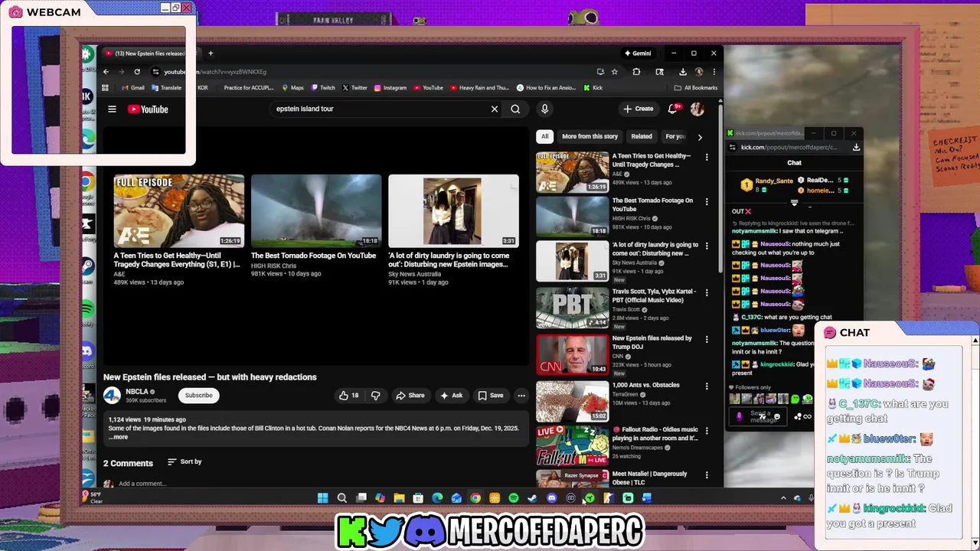Open Fallout Radio live sidebar thumbnail
Screen dimensions: 980x551
point(572,445)
